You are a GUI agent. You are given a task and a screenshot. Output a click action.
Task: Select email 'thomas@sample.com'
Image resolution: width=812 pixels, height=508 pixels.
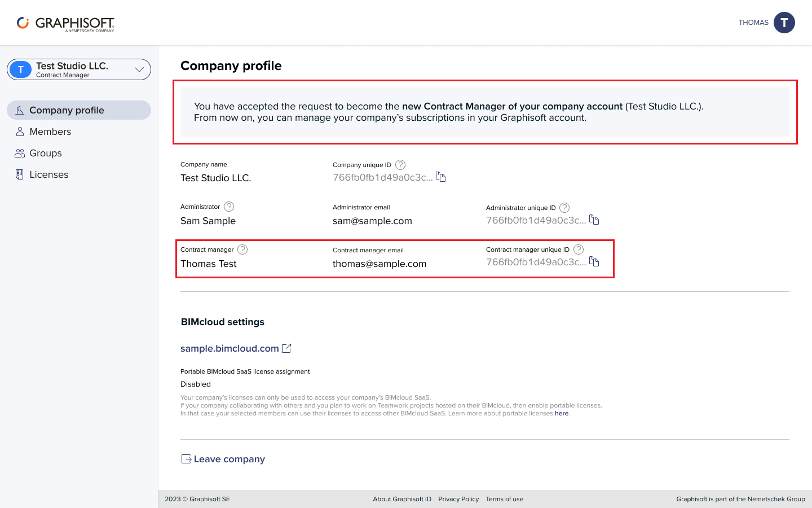tap(379, 264)
